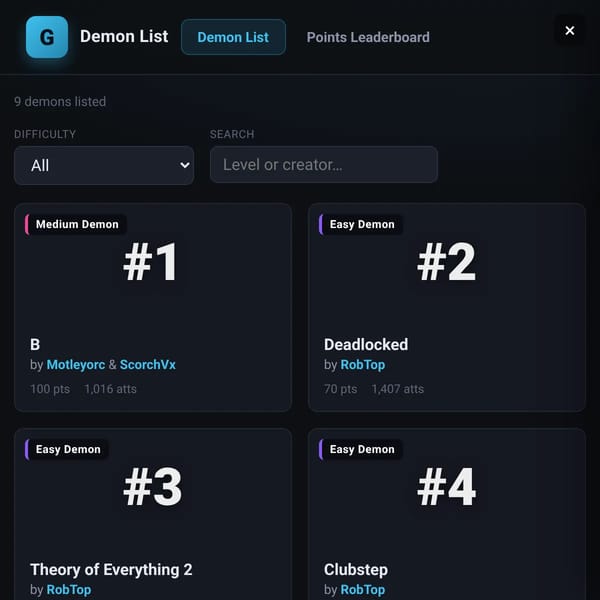Select the #3 rank card thumbnail
Image resolution: width=600 pixels, height=600 pixels.
click(153, 488)
